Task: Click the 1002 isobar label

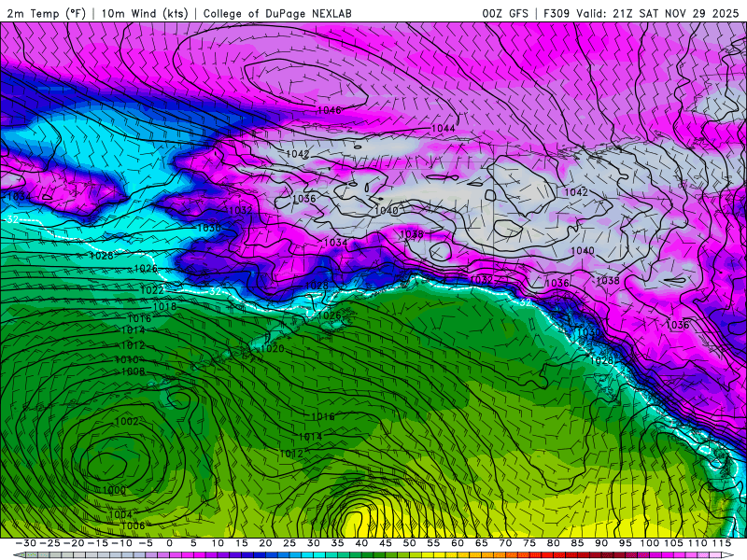Action: pyautogui.click(x=127, y=422)
